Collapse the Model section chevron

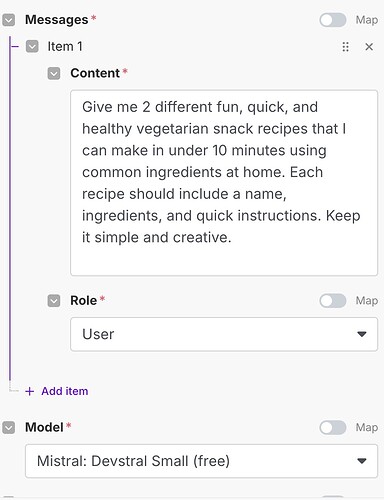(x=9, y=427)
